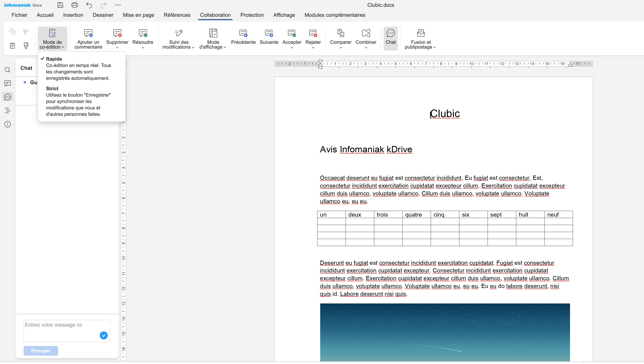Click the Save document icon
The width and height of the screenshot is (644, 364).
pyautogui.click(x=60, y=5)
